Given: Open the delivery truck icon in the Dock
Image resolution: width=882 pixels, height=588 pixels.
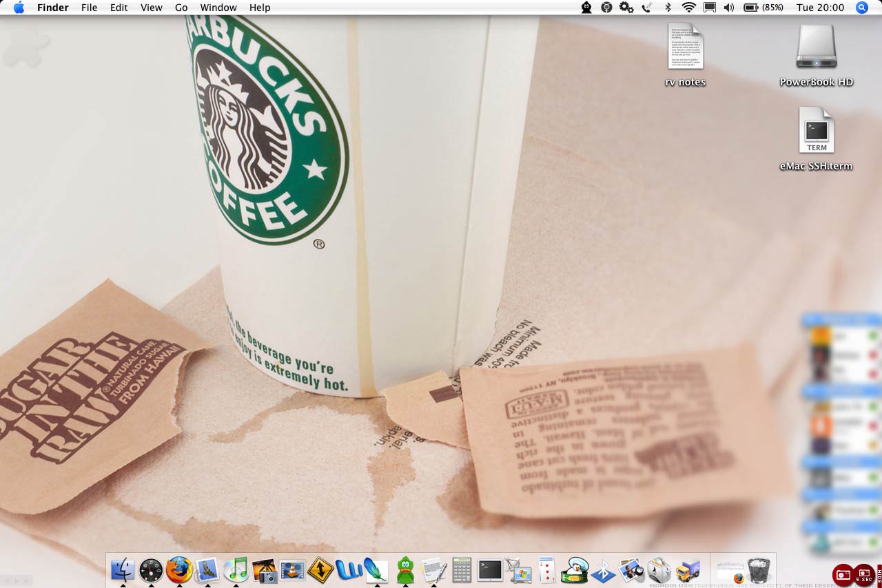Looking at the screenshot, I should [x=688, y=570].
